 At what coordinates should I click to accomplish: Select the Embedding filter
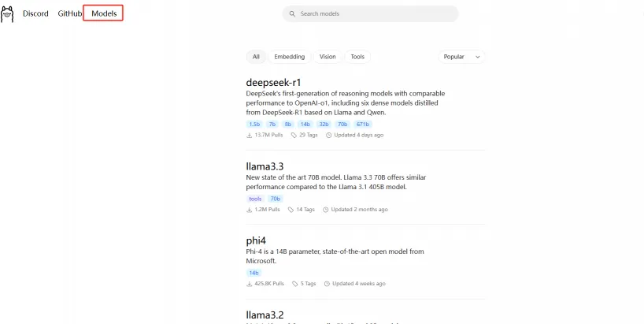pos(290,57)
